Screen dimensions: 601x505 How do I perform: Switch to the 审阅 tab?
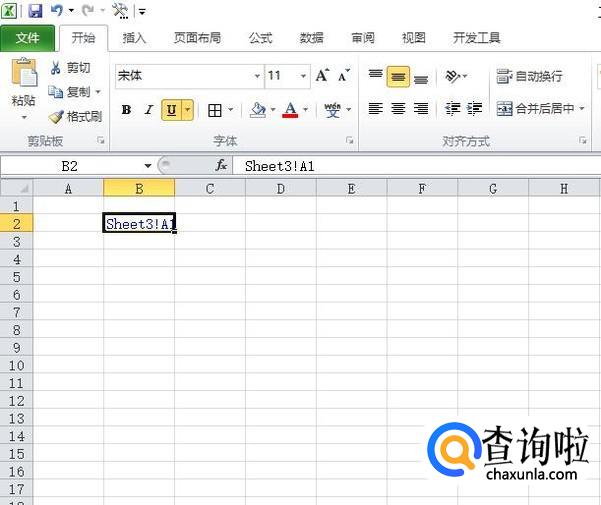(x=363, y=38)
